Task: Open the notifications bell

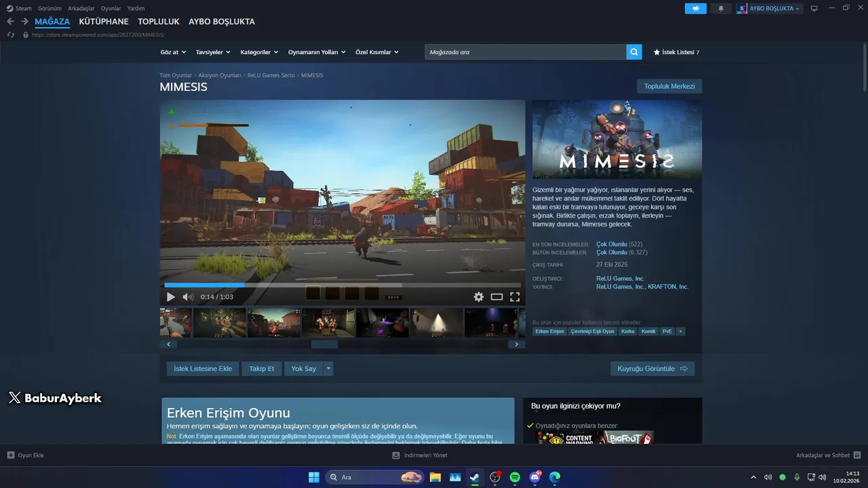Action: pos(721,9)
